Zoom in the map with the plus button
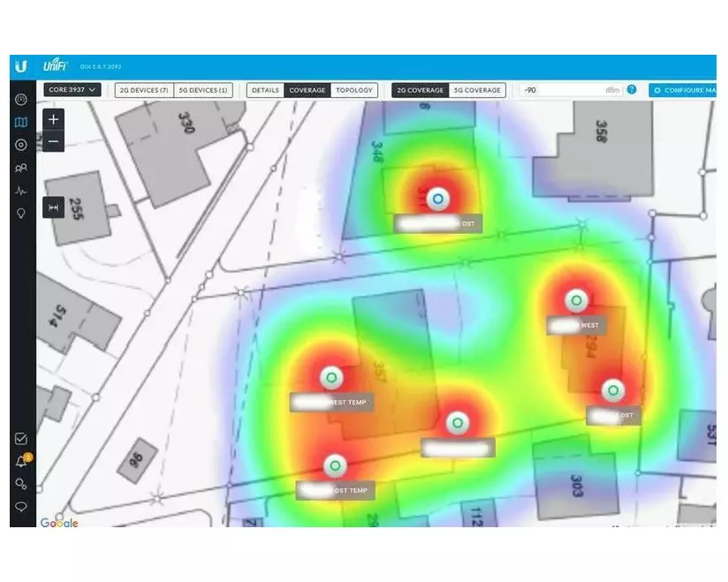The width and height of the screenshot is (728, 582). [x=54, y=119]
